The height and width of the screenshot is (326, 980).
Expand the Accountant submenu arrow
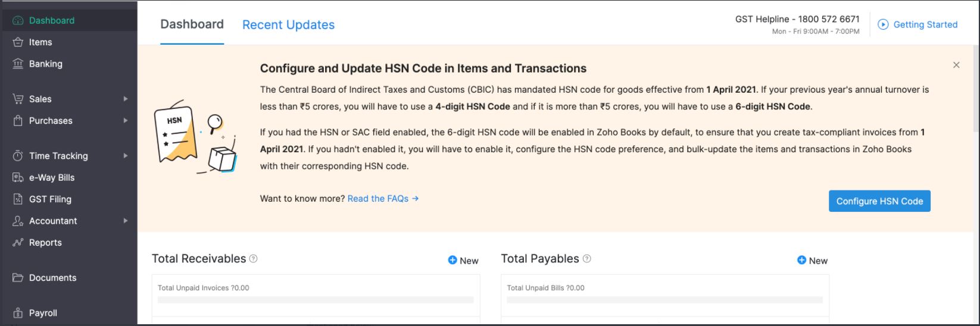coord(126,221)
